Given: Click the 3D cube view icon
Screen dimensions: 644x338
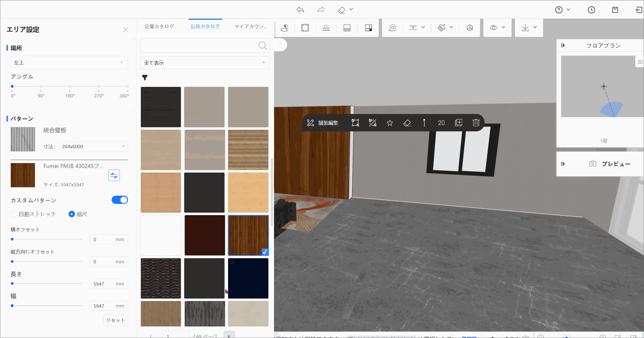Looking at the screenshot, I should point(470,28).
